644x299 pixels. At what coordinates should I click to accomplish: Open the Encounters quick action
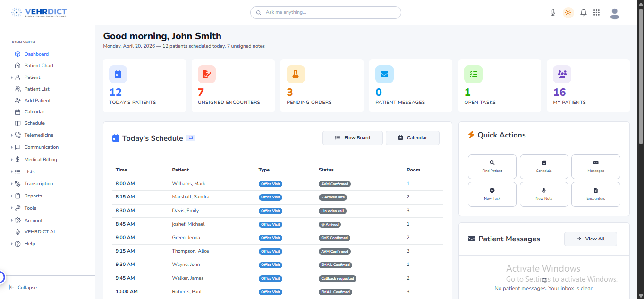tap(595, 194)
